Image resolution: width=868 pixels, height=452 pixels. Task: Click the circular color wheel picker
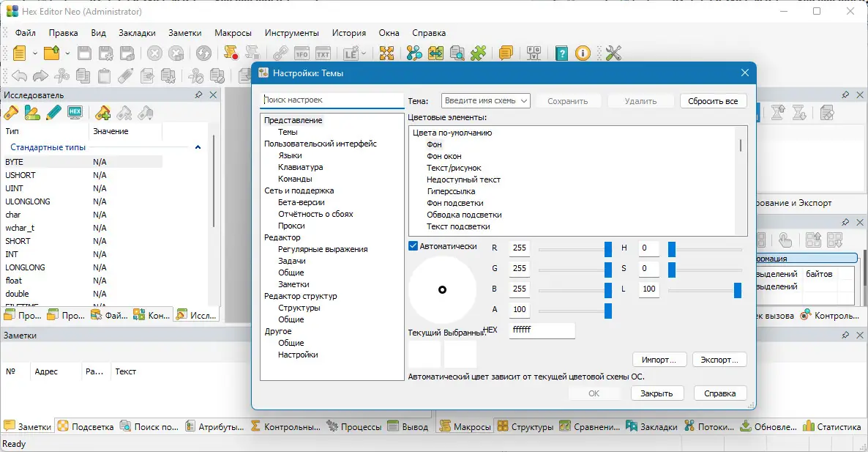(442, 289)
